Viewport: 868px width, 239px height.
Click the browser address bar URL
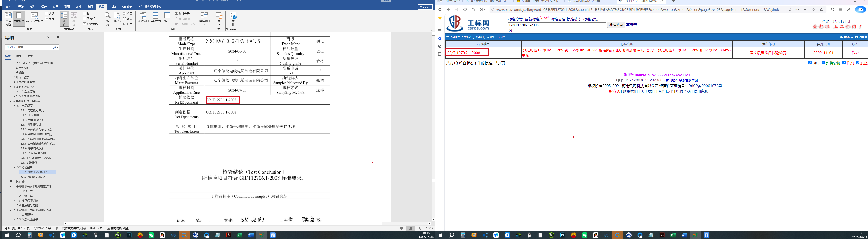pyautogui.click(x=637, y=9)
